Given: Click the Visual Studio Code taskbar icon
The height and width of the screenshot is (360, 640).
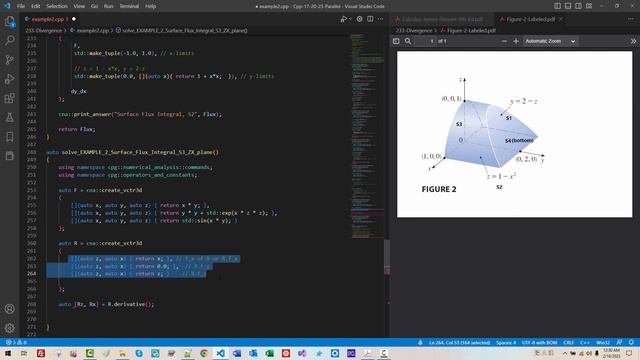Looking at the screenshot, I should pyautogui.click(x=220, y=353).
